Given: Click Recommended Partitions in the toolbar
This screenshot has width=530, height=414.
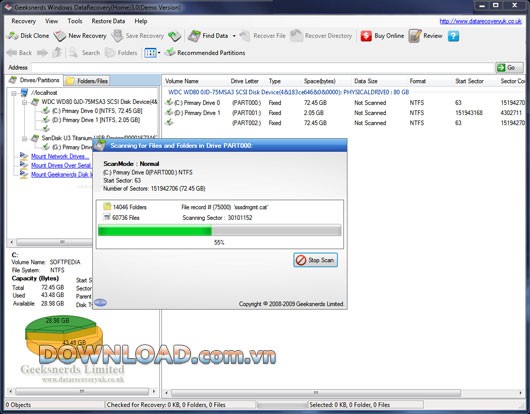Looking at the screenshot, I should click(x=204, y=52).
